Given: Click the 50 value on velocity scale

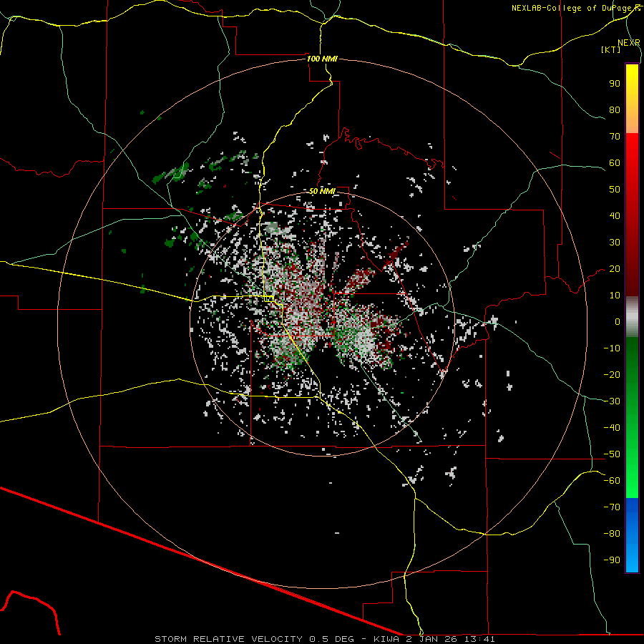Looking at the screenshot, I should (x=615, y=190).
